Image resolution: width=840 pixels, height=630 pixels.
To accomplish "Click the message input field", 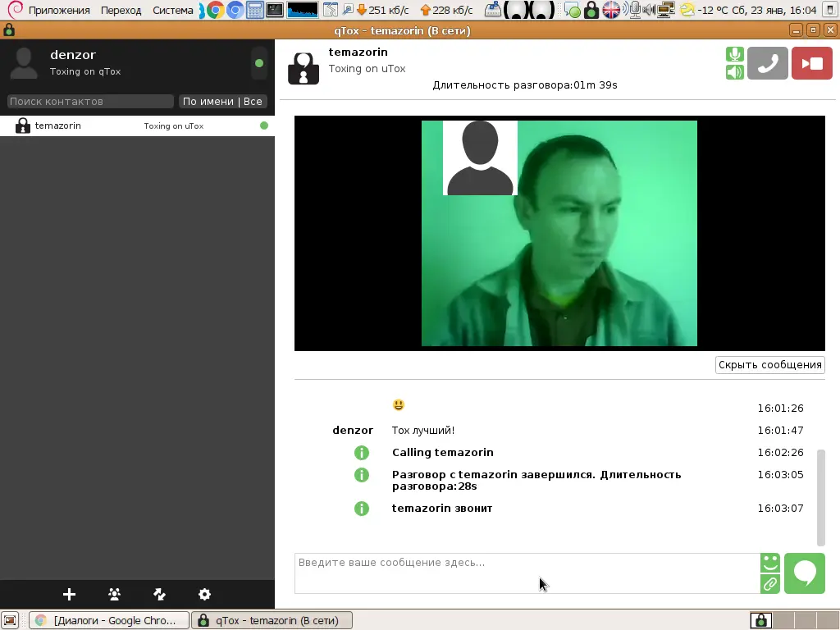I will [527, 573].
